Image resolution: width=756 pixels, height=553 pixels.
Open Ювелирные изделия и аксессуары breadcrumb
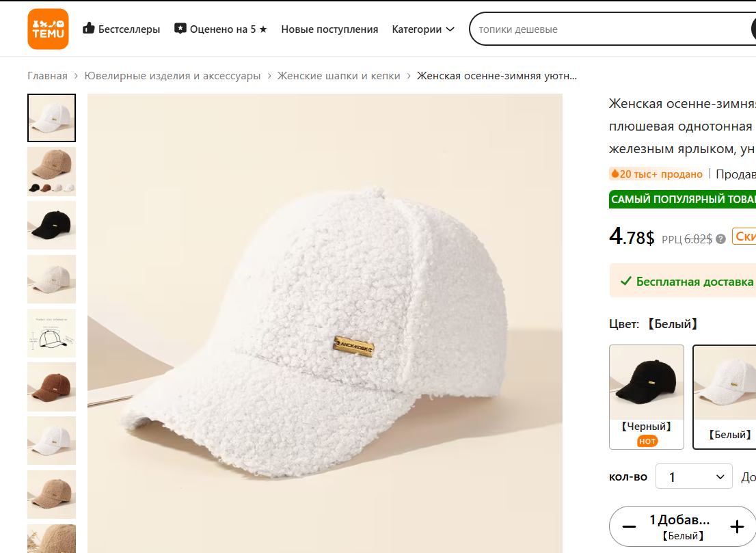[172, 76]
